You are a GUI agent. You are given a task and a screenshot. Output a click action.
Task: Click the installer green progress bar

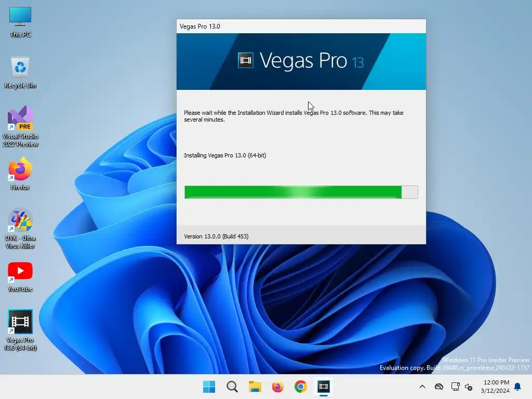tap(301, 192)
